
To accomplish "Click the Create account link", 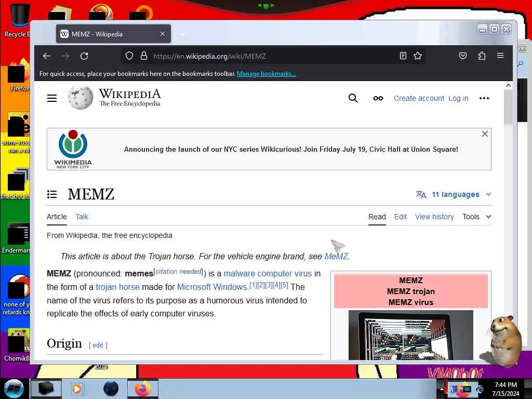I will click(419, 98).
